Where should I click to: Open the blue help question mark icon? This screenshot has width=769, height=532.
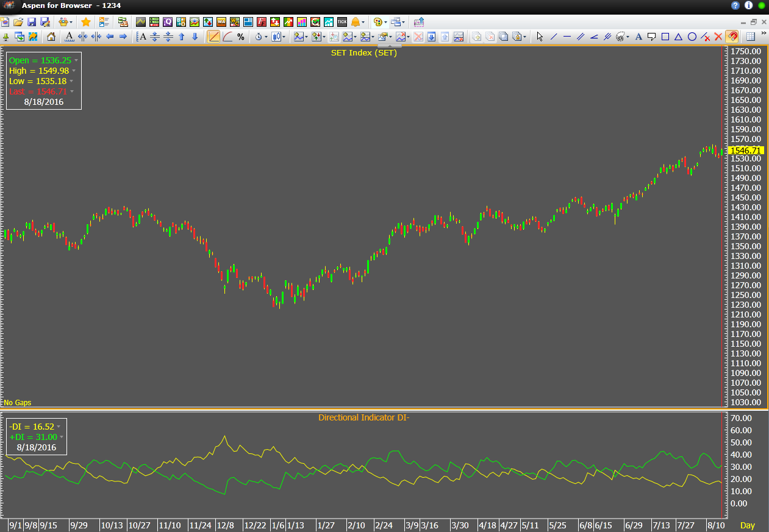tap(735, 5)
